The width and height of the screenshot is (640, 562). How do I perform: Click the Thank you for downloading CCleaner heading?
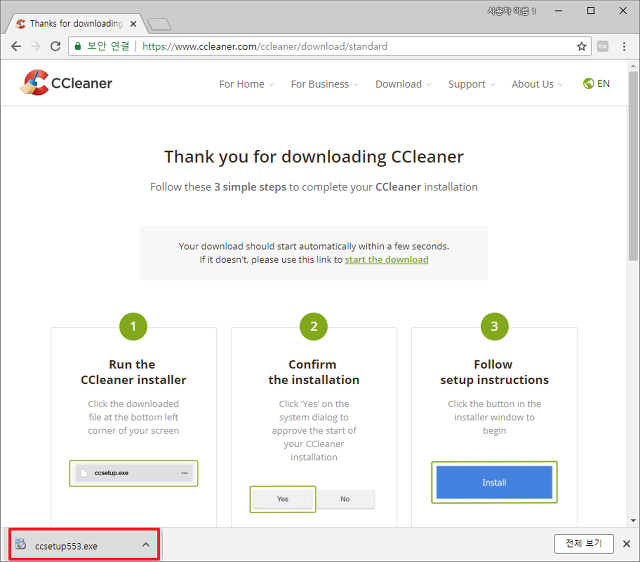314,157
